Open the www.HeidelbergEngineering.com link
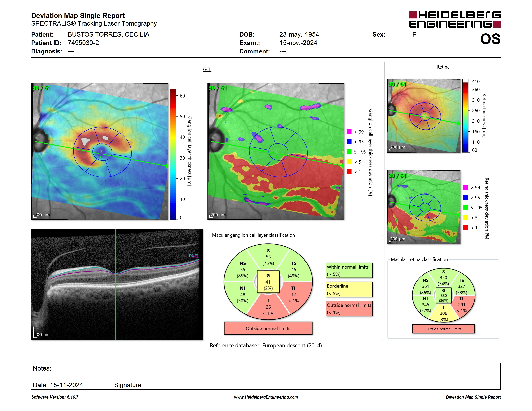 [266, 397]
